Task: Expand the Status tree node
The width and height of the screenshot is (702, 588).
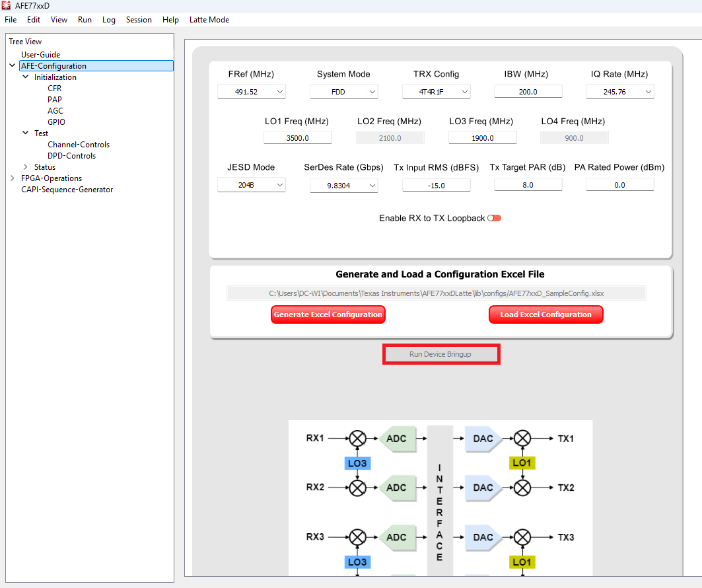Action: (26, 167)
